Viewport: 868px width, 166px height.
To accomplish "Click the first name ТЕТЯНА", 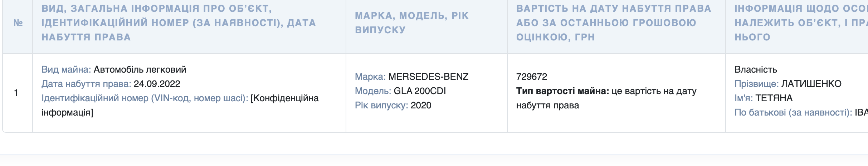I will pyautogui.click(x=774, y=98).
